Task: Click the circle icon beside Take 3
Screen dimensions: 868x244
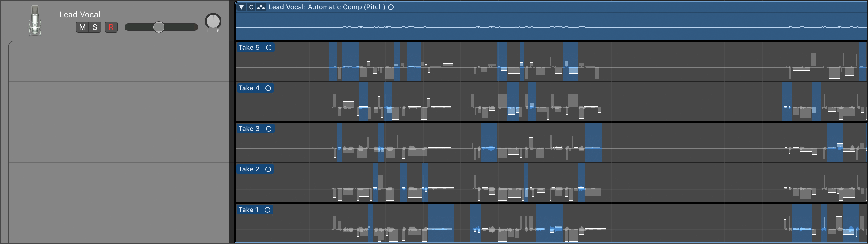Action: point(269,128)
